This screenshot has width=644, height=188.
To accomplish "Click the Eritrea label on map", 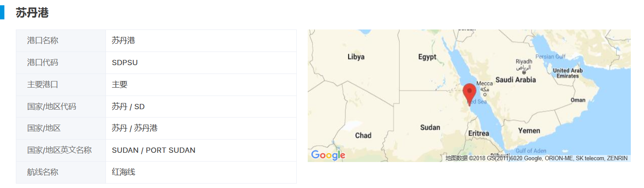I will point(478,133).
